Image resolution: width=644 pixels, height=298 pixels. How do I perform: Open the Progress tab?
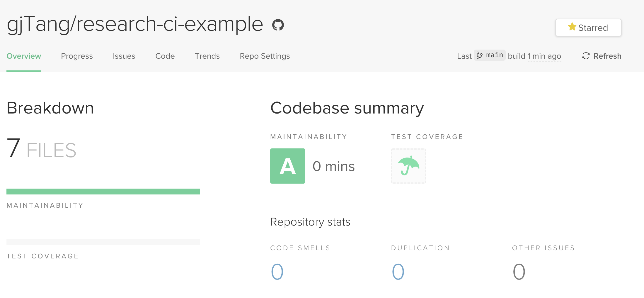[x=77, y=56]
